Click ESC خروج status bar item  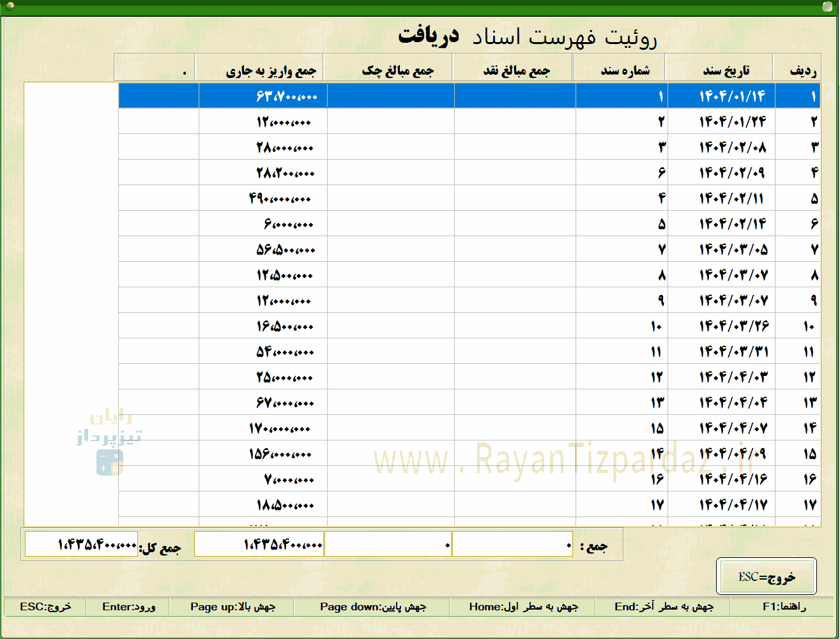[x=45, y=606]
